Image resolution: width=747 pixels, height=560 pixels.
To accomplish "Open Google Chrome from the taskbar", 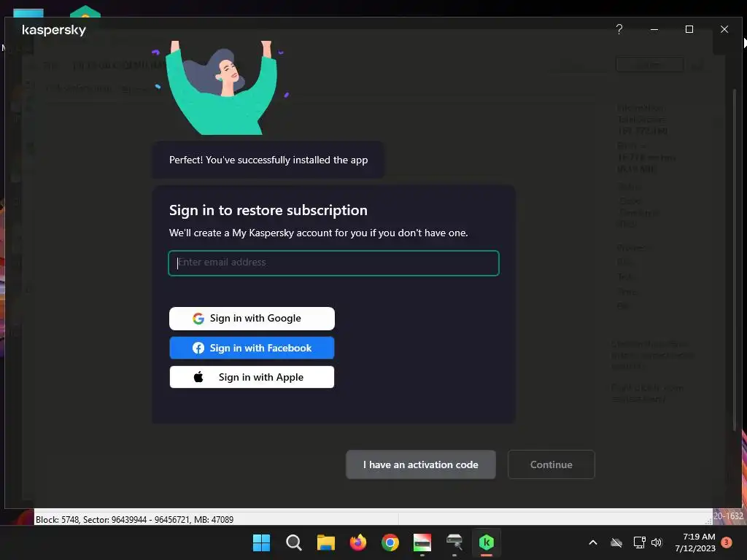I will click(390, 542).
